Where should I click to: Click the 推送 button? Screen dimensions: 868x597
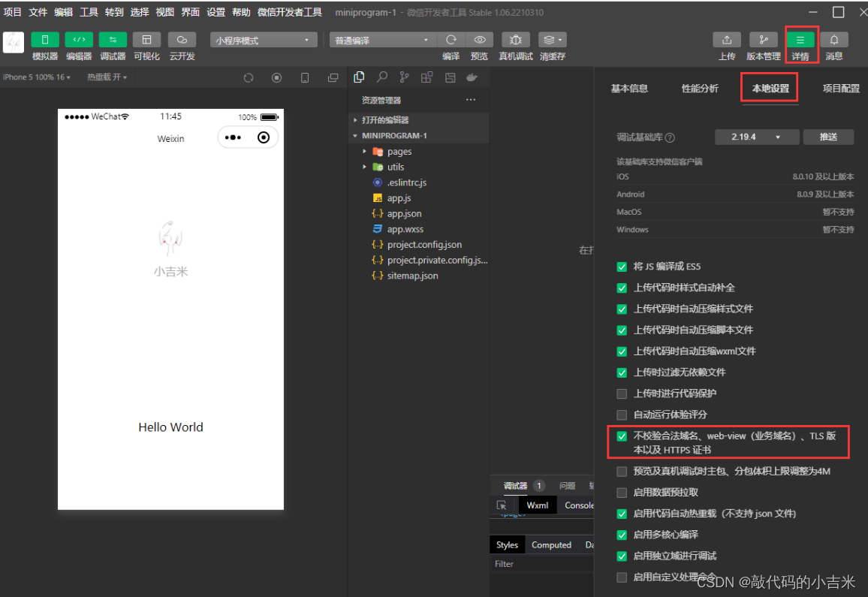[828, 137]
